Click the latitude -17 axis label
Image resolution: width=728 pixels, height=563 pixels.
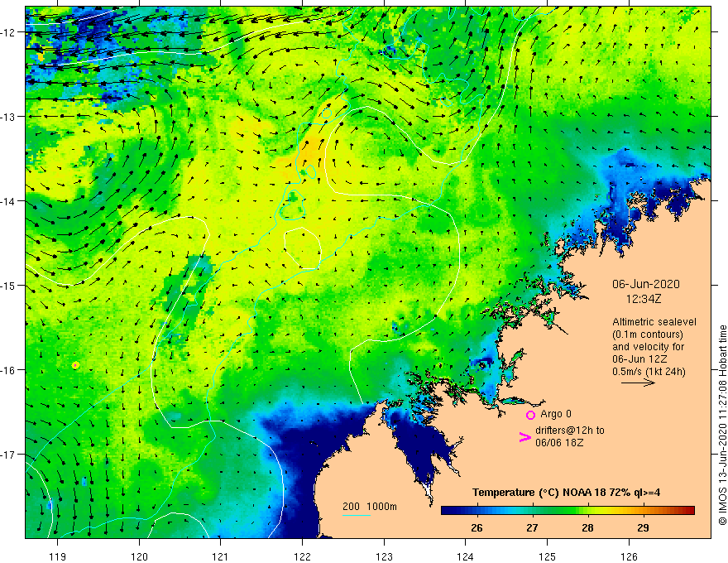(x=8, y=455)
